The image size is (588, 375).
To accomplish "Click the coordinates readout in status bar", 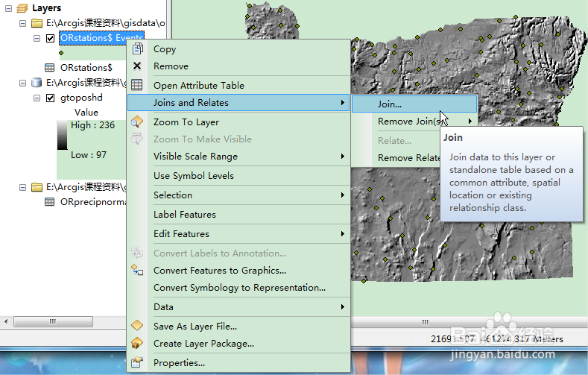I will click(497, 339).
